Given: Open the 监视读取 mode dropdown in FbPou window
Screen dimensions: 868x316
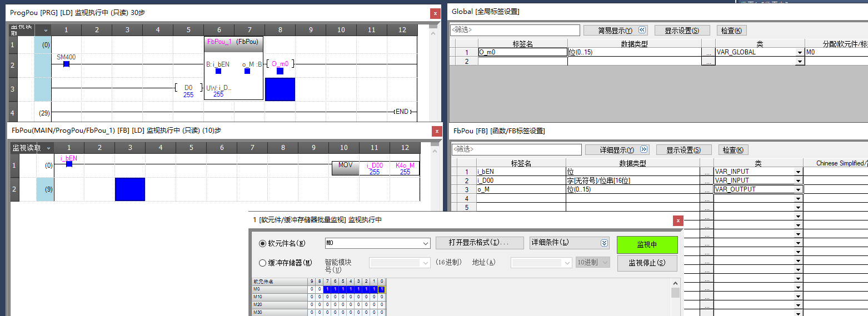Looking at the screenshot, I should pyautogui.click(x=49, y=148).
